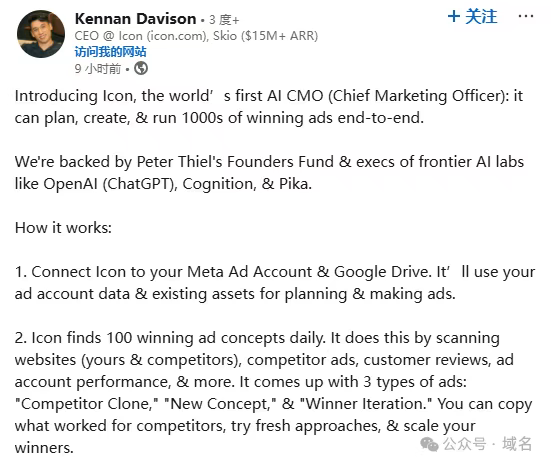Click the "Introducing Icon" opening paragraph
551x466 pixels.
coord(269,107)
